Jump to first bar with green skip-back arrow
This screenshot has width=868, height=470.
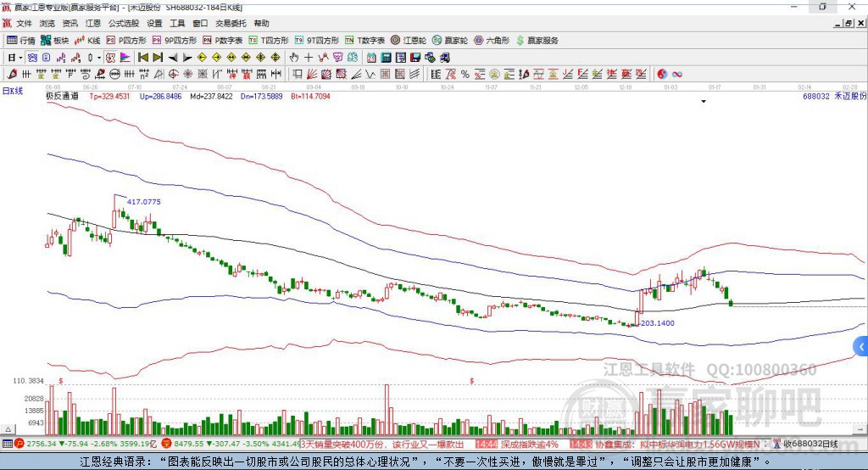[142, 58]
